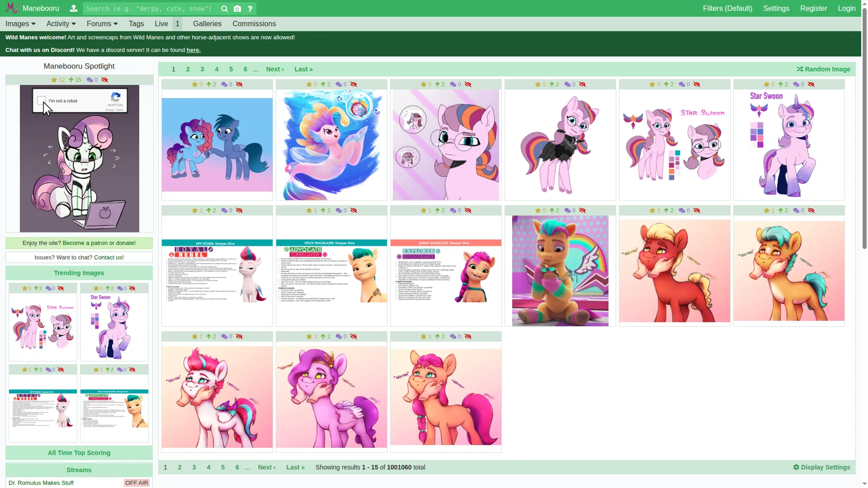868x488 pixels.
Task: Click the magnifier search submit icon
Action: [x=224, y=9]
